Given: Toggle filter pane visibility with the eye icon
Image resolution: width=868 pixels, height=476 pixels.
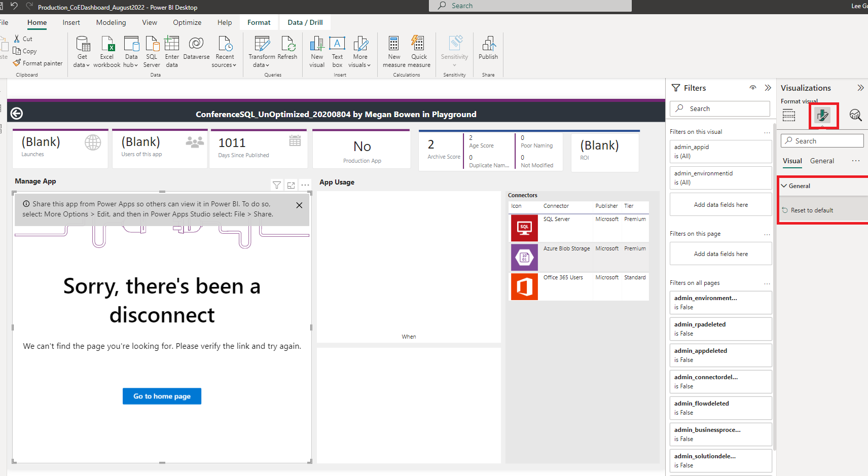Looking at the screenshot, I should click(753, 88).
